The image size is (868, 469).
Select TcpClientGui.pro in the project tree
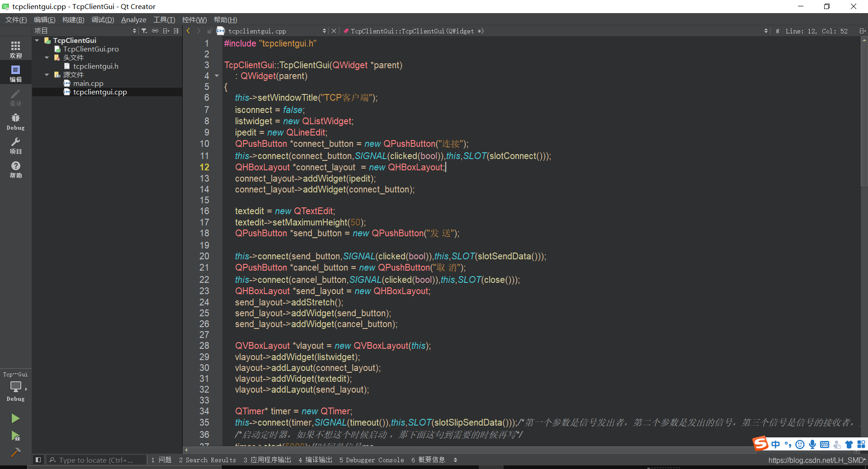pyautogui.click(x=91, y=49)
